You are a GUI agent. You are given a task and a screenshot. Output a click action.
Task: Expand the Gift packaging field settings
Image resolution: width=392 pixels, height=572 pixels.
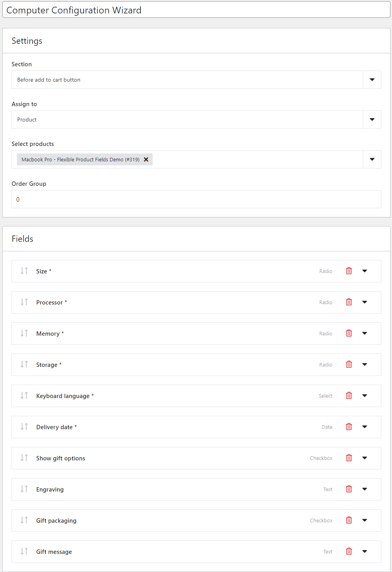click(365, 520)
